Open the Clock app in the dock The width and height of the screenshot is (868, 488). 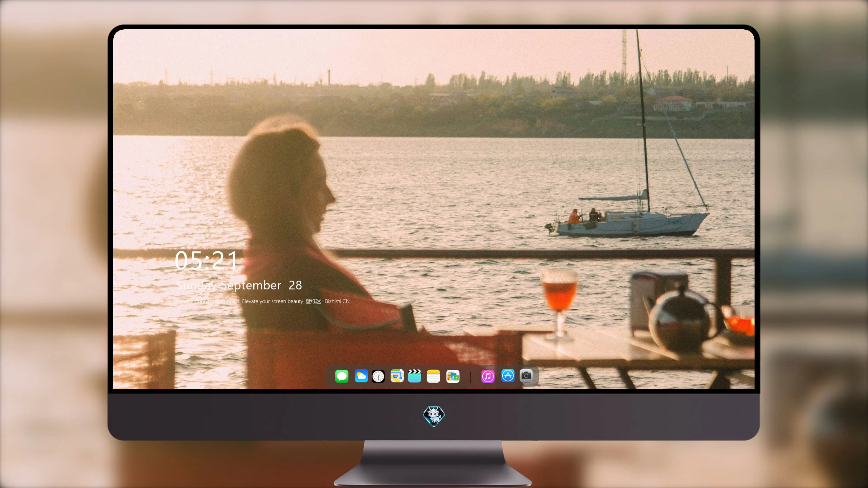(x=378, y=376)
